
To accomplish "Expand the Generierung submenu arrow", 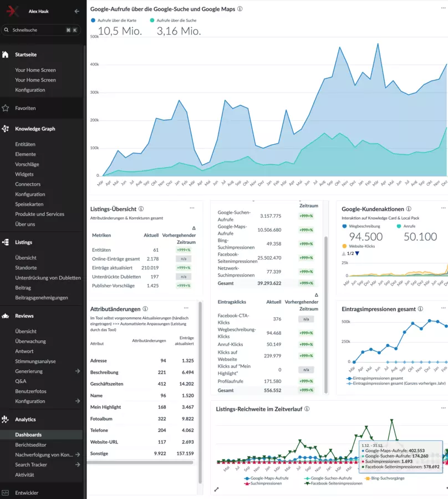I will pyautogui.click(x=78, y=371).
